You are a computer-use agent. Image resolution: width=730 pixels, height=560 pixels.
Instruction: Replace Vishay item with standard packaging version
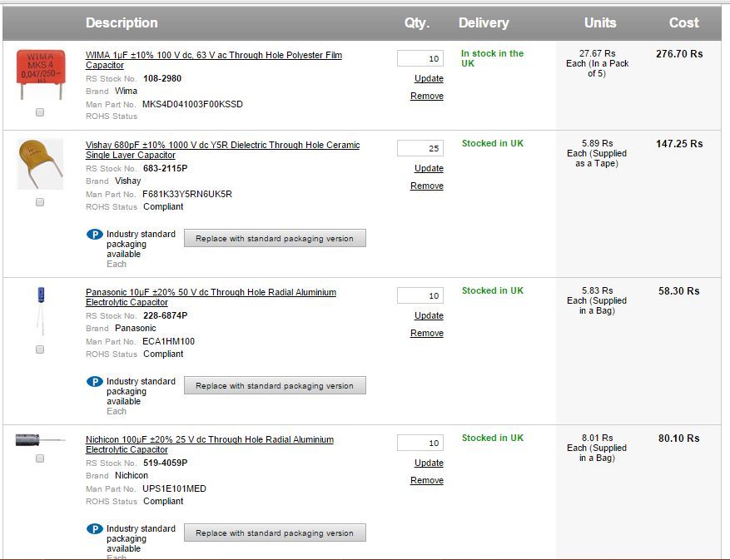coord(275,238)
